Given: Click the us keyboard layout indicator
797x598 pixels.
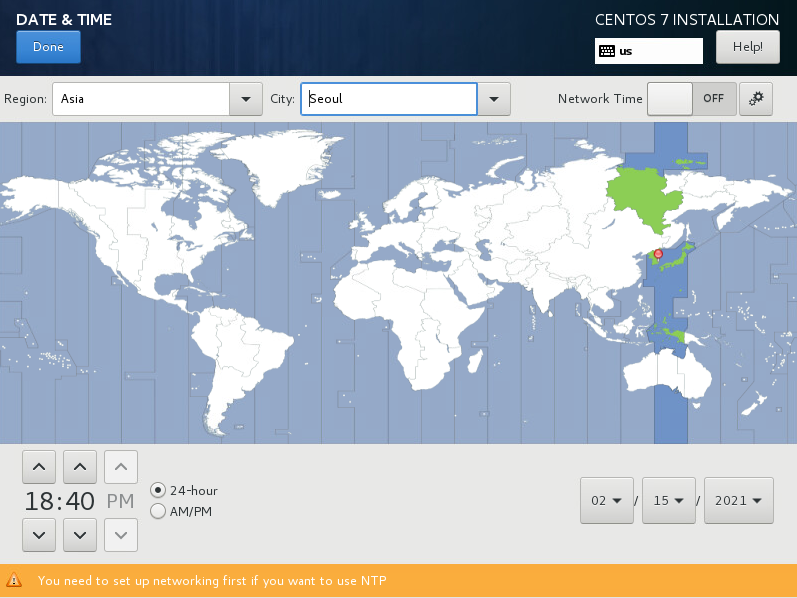Looking at the screenshot, I should (649, 51).
